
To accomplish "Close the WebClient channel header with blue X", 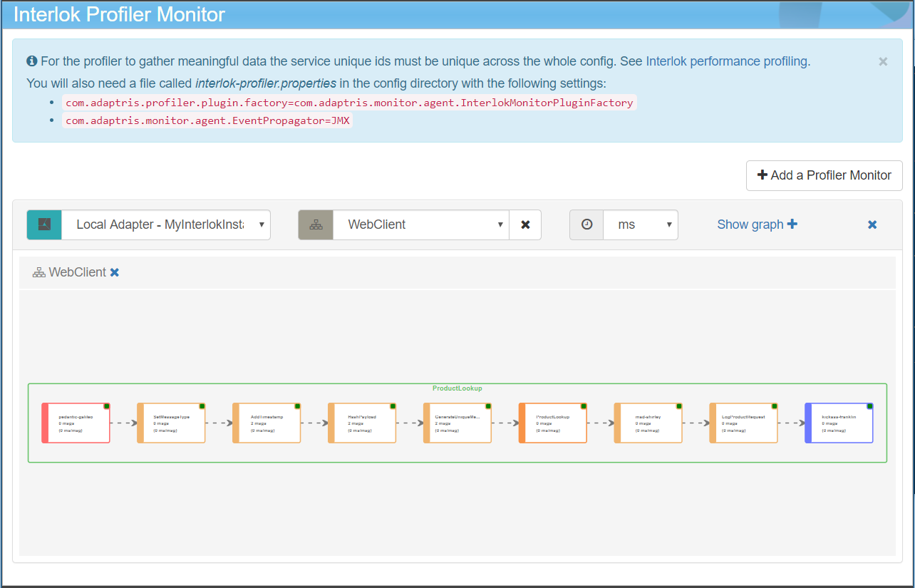I will pyautogui.click(x=115, y=272).
